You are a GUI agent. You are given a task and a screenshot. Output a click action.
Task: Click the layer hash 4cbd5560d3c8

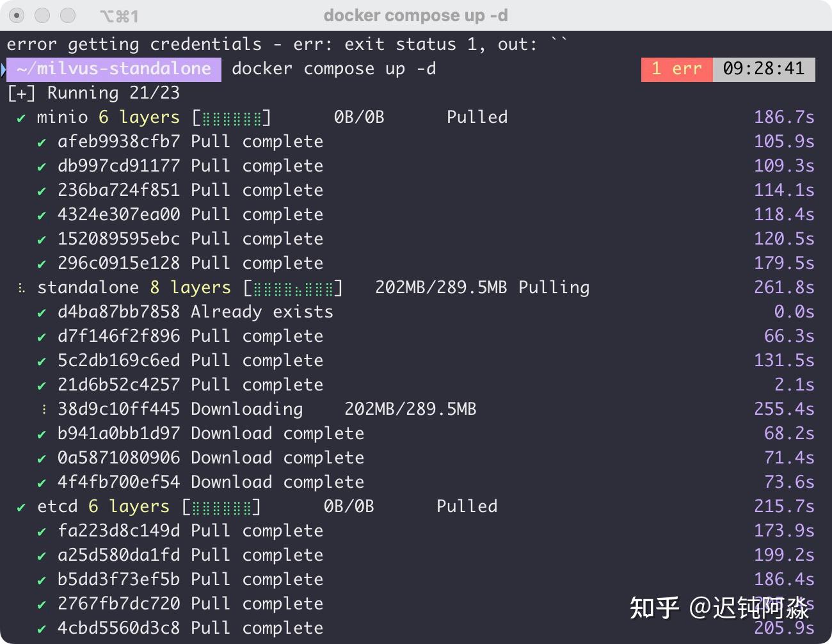pyautogui.click(x=118, y=628)
